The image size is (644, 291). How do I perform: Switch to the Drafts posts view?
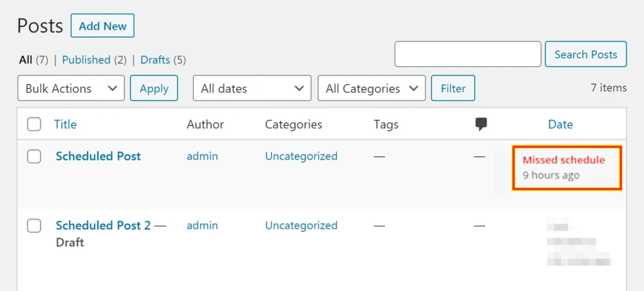pyautogui.click(x=155, y=60)
